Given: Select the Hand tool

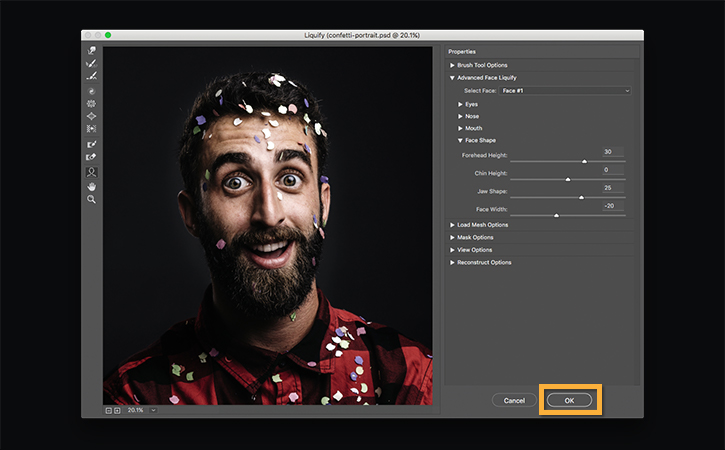Looking at the screenshot, I should click(x=91, y=186).
